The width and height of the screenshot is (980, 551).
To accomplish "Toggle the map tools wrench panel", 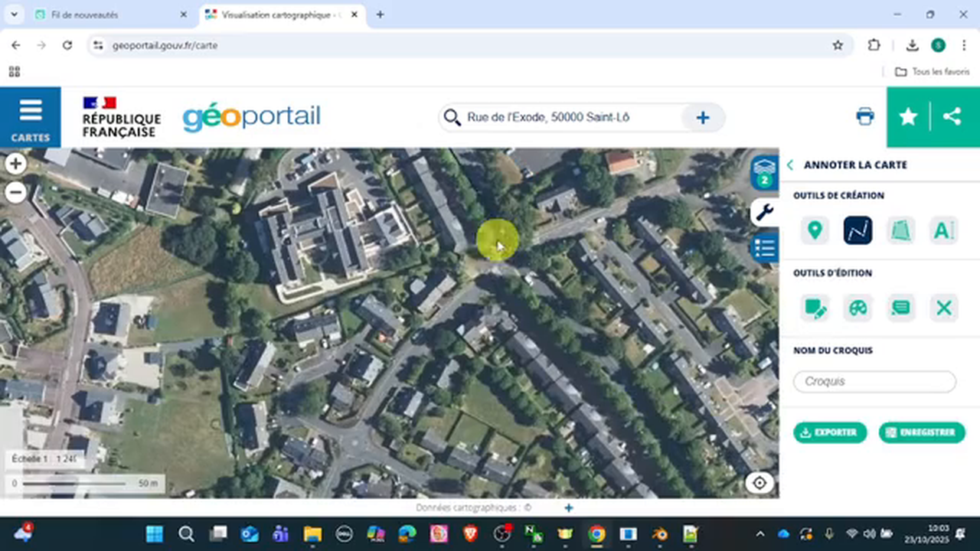I will [764, 212].
